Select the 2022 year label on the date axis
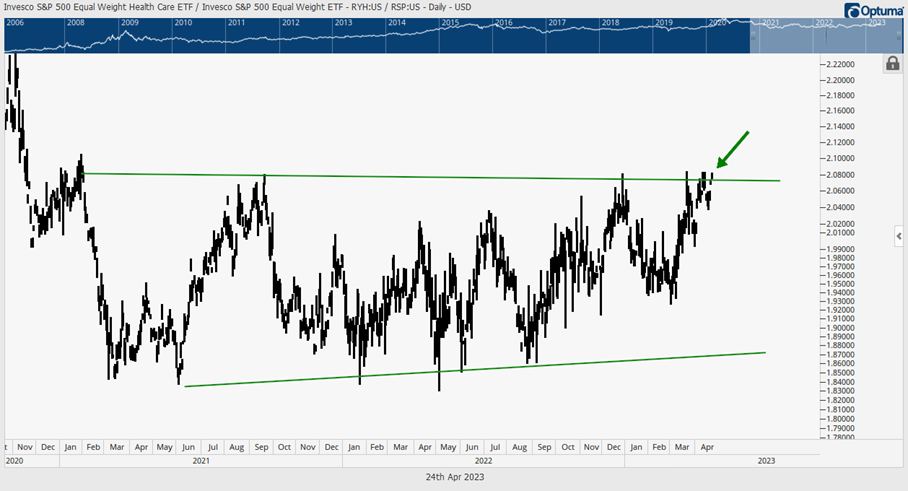 (483, 461)
